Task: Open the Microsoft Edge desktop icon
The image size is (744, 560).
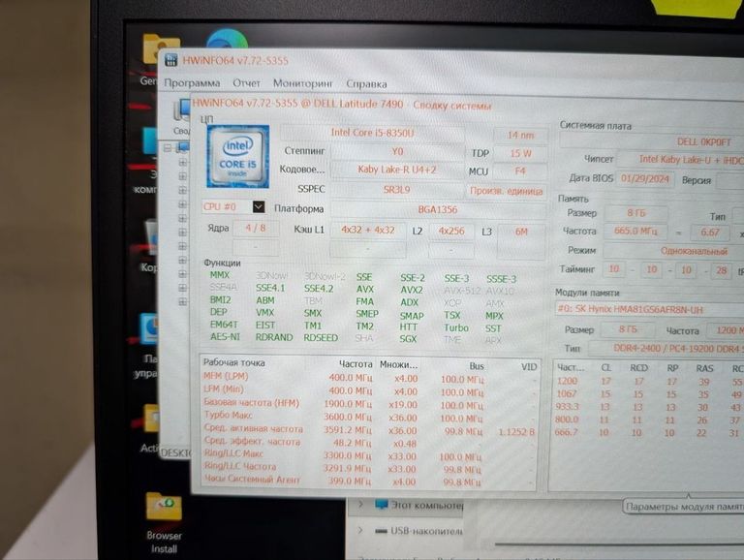Action: click(x=228, y=40)
